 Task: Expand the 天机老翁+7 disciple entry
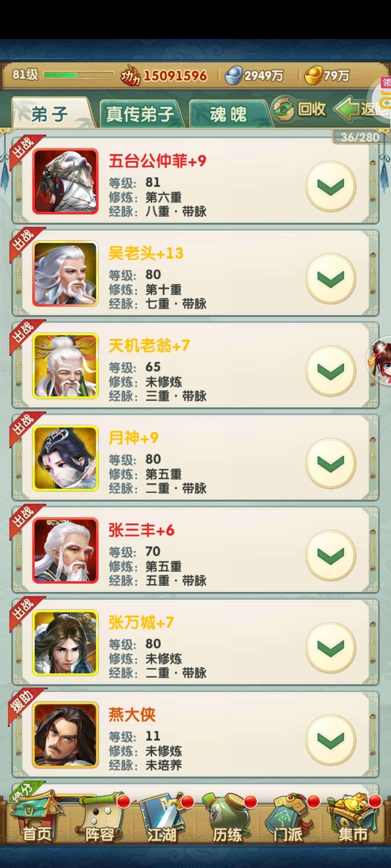click(331, 371)
